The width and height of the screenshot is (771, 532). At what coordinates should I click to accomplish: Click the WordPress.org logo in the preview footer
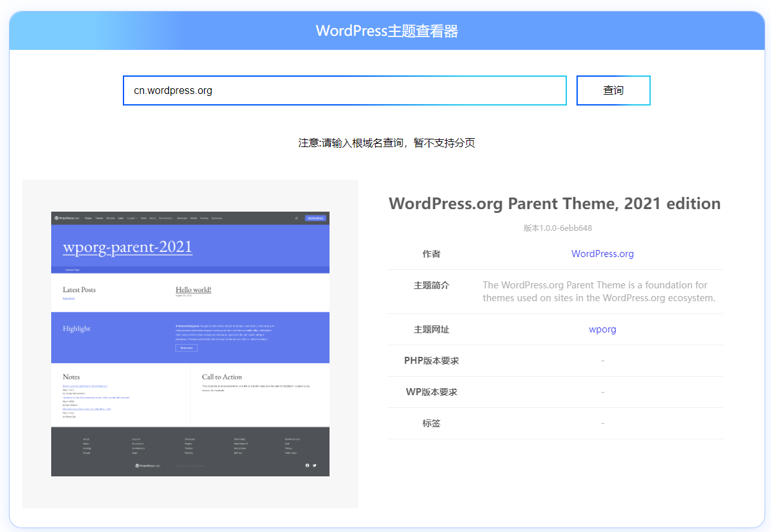(147, 465)
